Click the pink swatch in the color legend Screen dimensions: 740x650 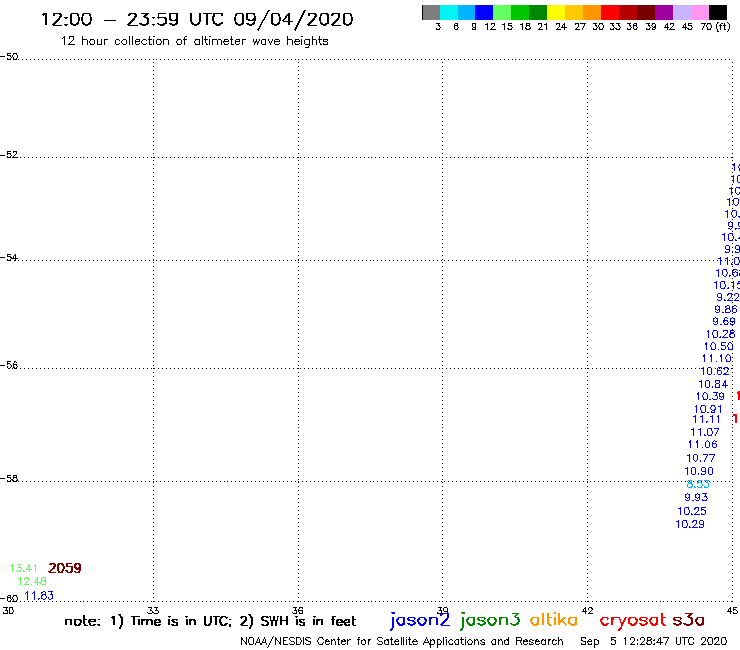(700, 12)
